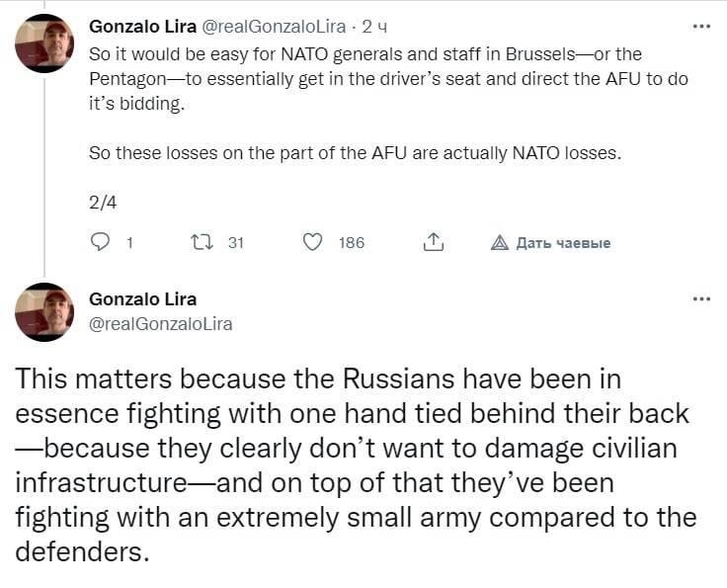Select Gonzalo Lira name on bottom tweet
The image size is (727, 588).
[142, 299]
